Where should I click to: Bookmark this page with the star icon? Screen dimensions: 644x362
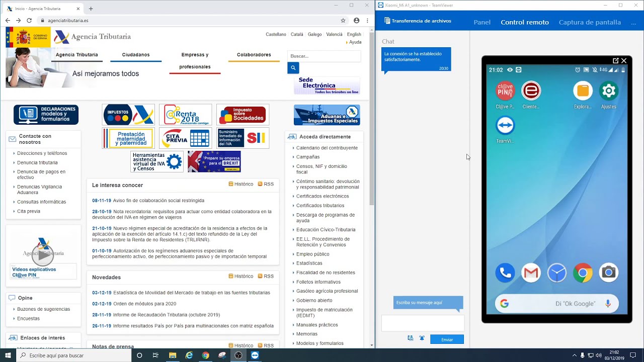point(343,21)
